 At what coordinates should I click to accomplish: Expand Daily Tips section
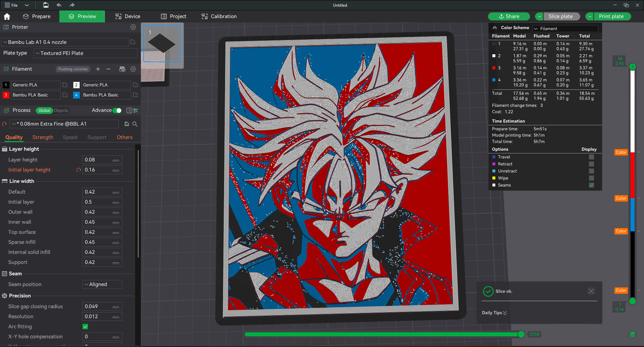(494, 313)
